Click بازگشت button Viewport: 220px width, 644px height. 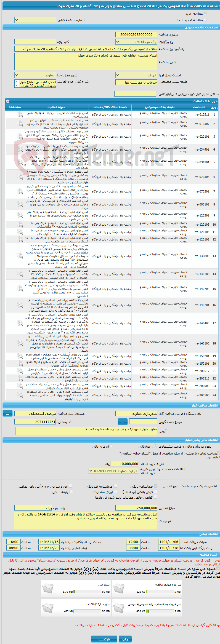(104, 639)
